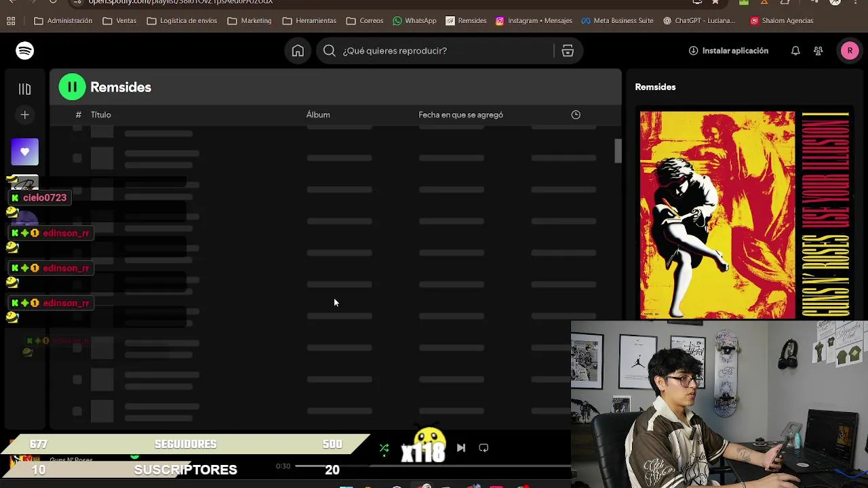Open Logística de envíos bookmark folder

(x=182, y=21)
